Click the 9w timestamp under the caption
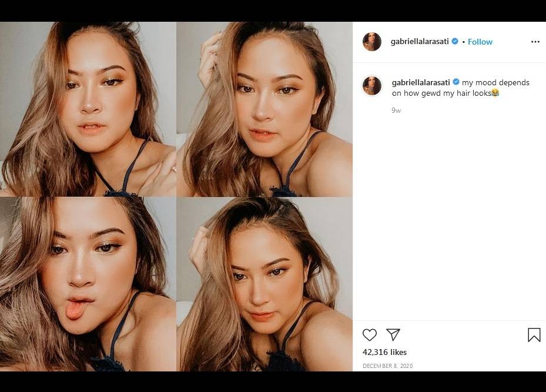This screenshot has height=392, width=546. click(396, 110)
